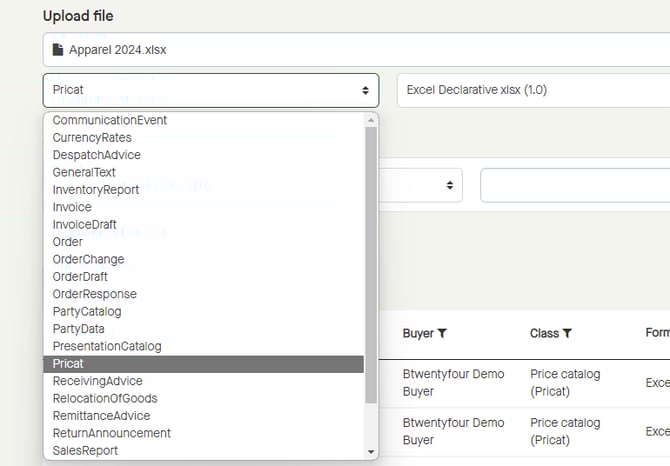Click the scrollbar up arrow in dropdown list
Image resolution: width=670 pixels, height=466 pixels.
coord(372,119)
